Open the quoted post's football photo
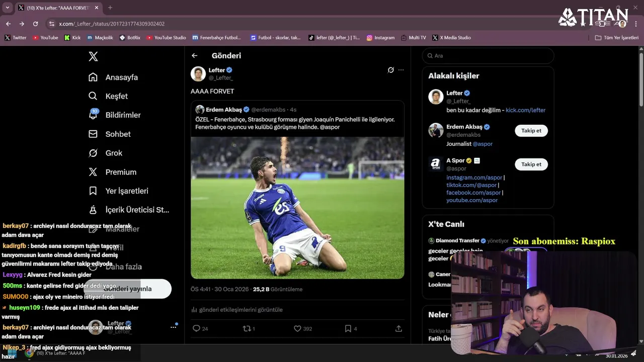This screenshot has width=644, height=362. click(x=297, y=208)
